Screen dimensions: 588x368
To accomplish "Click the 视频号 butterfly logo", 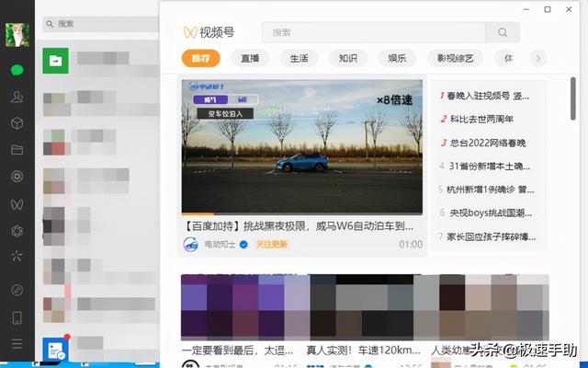I will tap(190, 32).
